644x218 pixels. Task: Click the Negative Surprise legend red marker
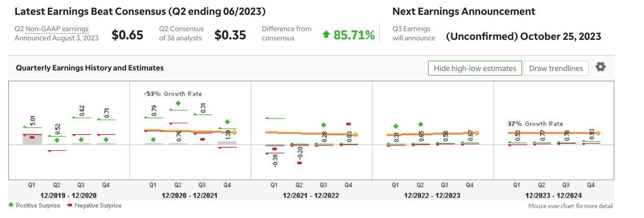click(x=70, y=205)
